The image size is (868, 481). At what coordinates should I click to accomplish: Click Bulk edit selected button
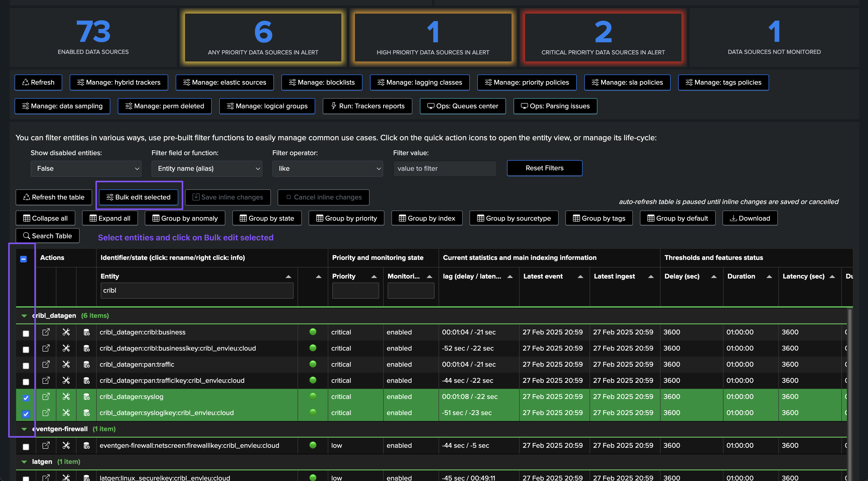138,197
